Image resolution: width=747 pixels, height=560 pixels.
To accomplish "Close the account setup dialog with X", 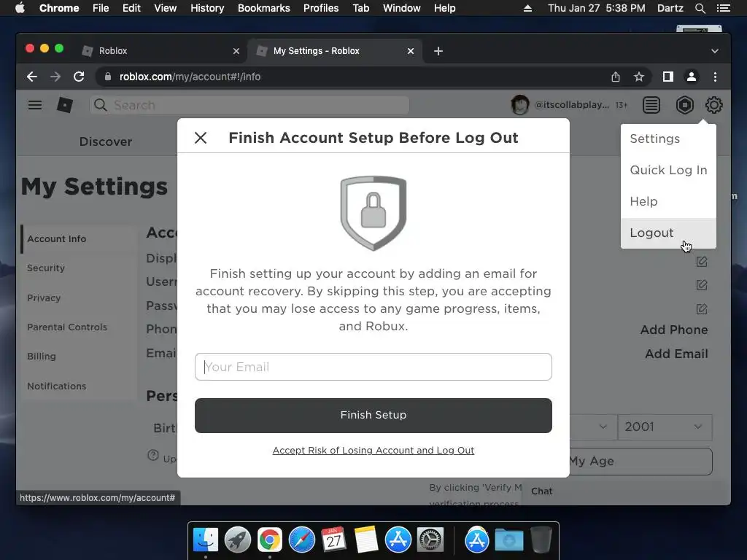I will [x=201, y=138].
